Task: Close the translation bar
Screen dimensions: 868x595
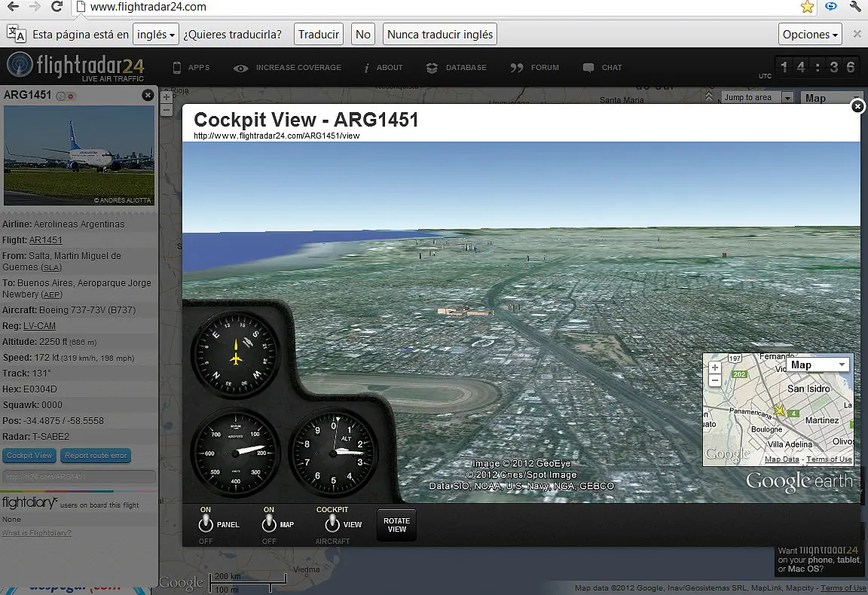Action: tap(857, 34)
